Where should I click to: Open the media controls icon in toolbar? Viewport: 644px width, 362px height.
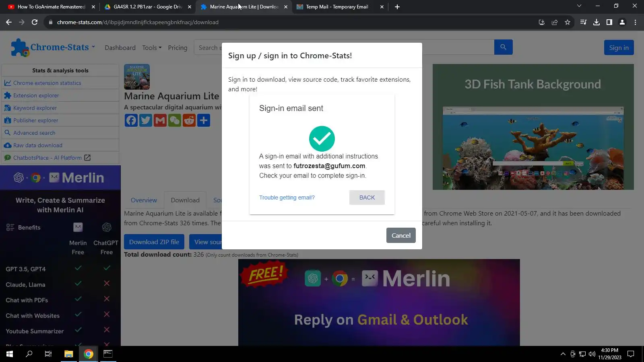(x=583, y=22)
